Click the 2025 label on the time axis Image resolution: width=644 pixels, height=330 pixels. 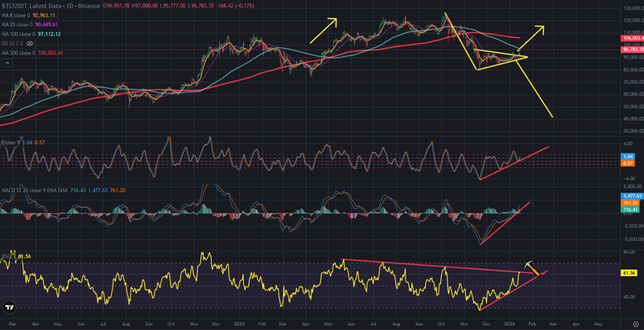coord(239,324)
